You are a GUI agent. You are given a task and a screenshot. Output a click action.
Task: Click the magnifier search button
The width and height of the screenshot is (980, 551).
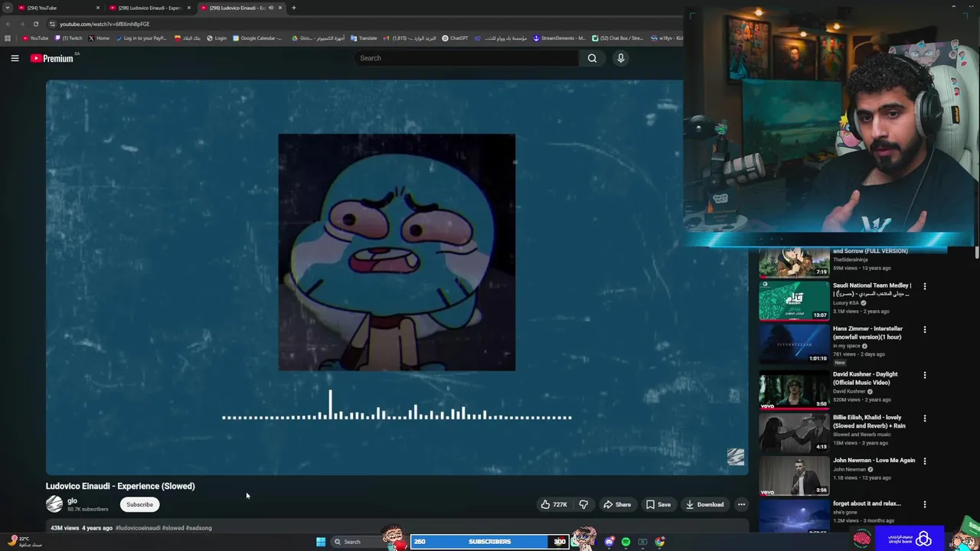pyautogui.click(x=592, y=58)
